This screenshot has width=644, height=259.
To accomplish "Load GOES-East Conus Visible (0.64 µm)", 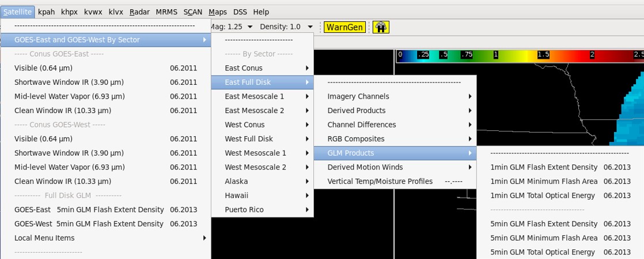I will click(x=105, y=68).
